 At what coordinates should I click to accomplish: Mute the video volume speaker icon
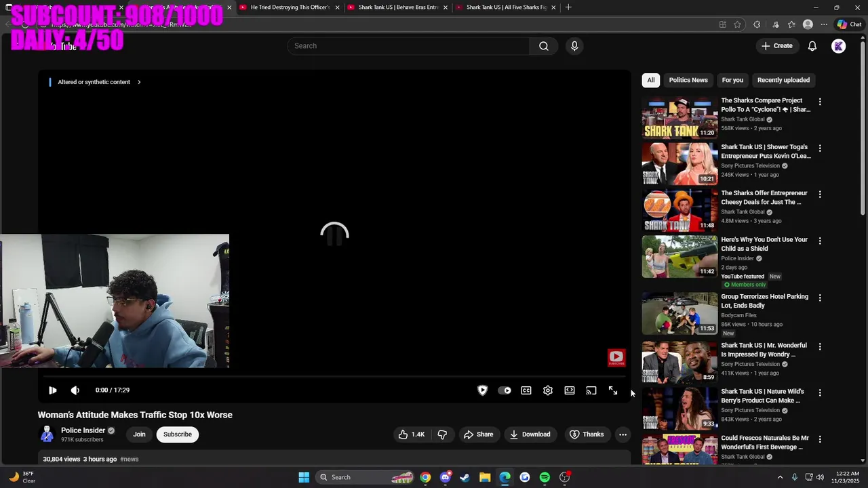coord(75,390)
